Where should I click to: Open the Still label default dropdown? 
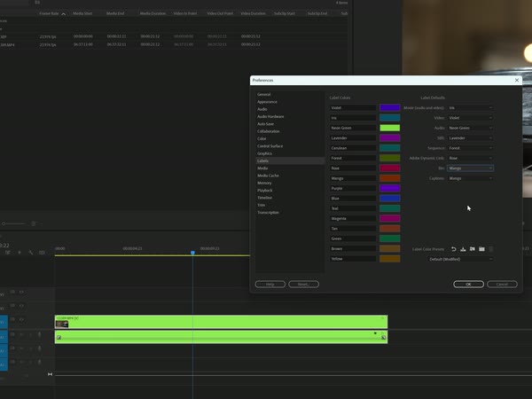tap(470, 138)
